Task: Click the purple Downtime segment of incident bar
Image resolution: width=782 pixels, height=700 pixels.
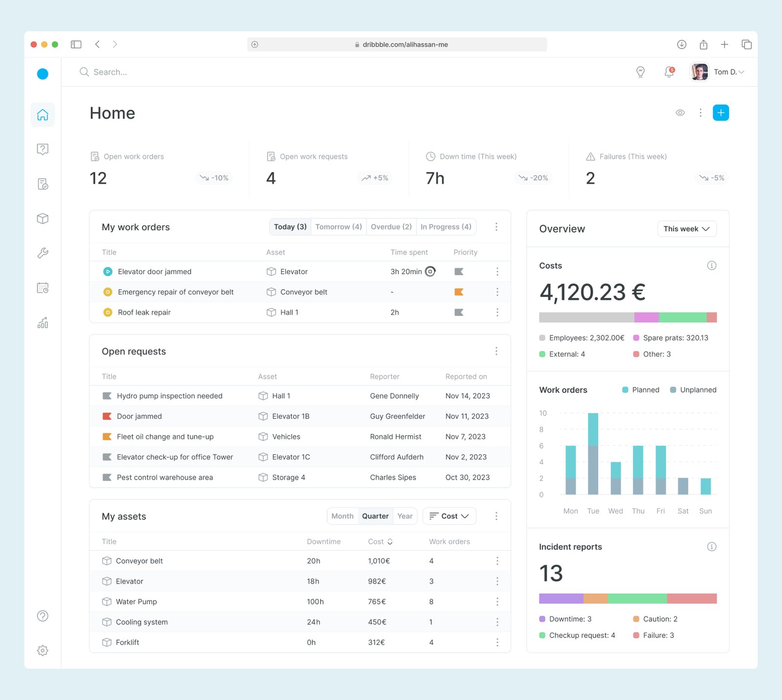Action: [x=561, y=598]
